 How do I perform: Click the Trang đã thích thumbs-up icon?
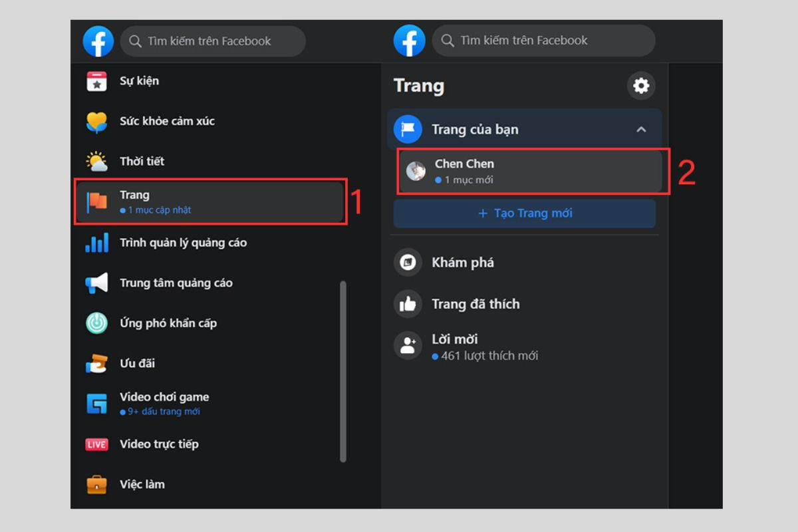point(408,304)
